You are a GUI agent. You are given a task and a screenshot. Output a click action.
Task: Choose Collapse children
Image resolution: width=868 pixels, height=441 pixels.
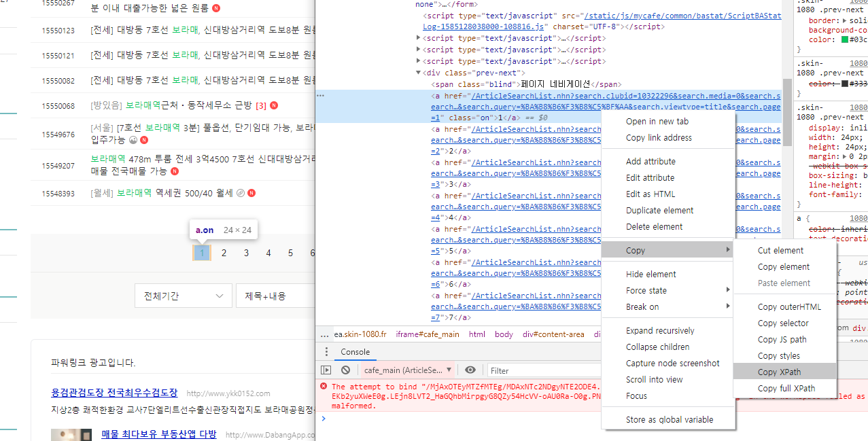(x=668, y=347)
